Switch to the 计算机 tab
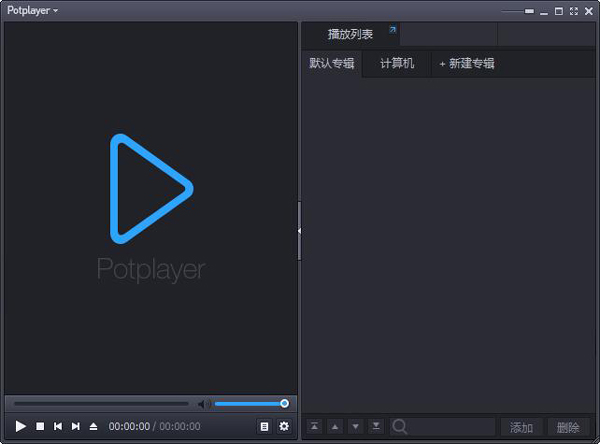The width and height of the screenshot is (600, 444). click(x=397, y=64)
